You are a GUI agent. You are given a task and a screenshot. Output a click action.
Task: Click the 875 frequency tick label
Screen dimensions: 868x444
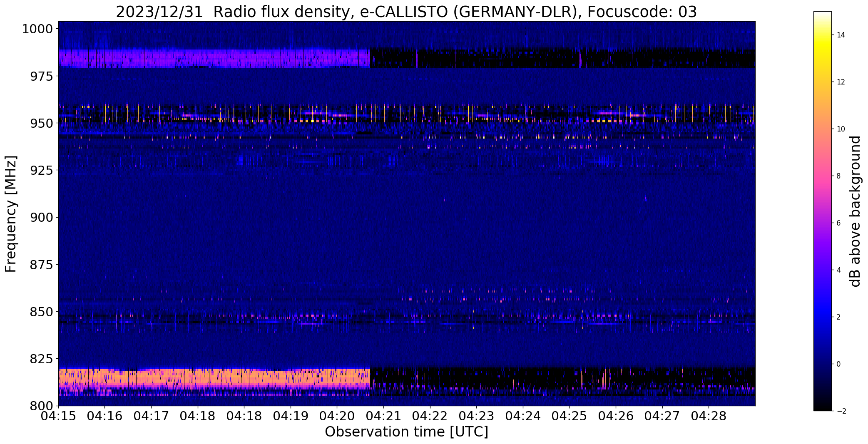click(41, 265)
